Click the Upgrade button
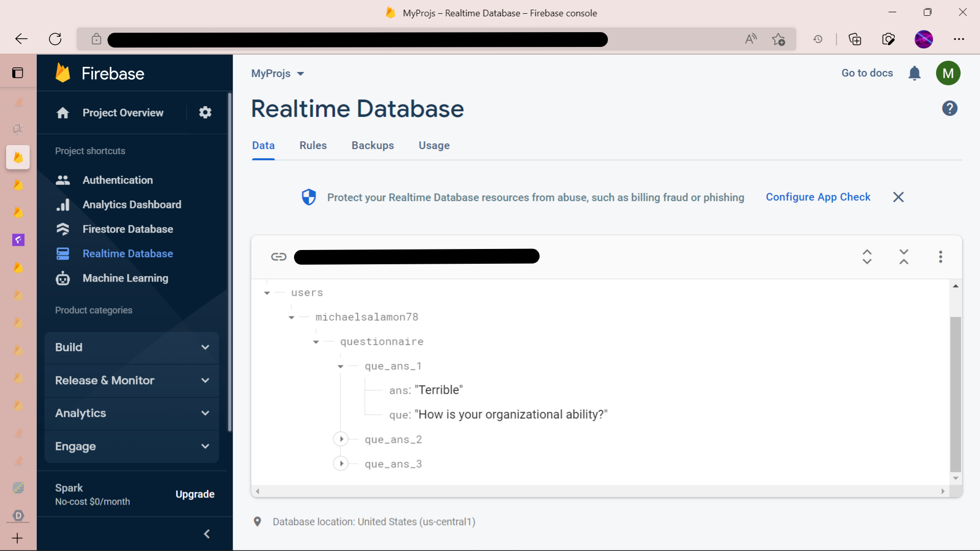The width and height of the screenshot is (980, 551). pyautogui.click(x=194, y=494)
